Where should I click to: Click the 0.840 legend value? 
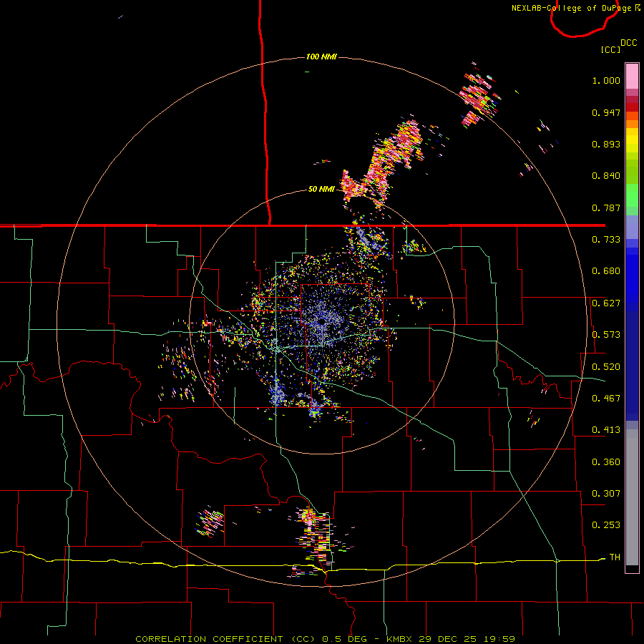pyautogui.click(x=606, y=176)
